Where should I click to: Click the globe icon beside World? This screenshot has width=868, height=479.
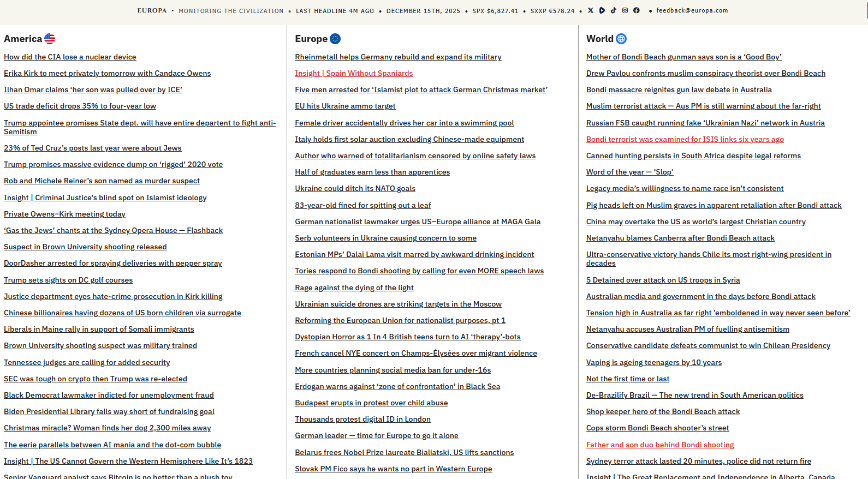(x=621, y=39)
